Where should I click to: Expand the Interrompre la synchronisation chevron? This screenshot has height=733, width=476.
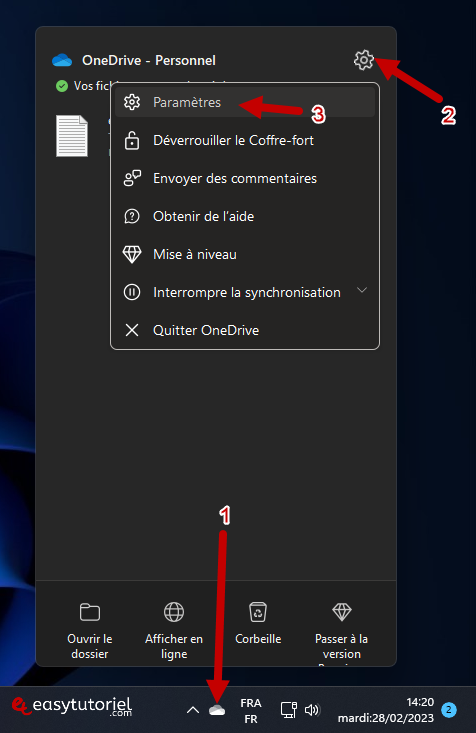(362, 290)
